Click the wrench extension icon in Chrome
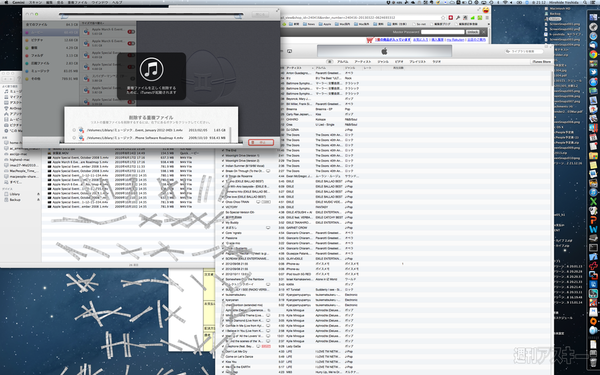600x375 pixels. click(458, 18)
